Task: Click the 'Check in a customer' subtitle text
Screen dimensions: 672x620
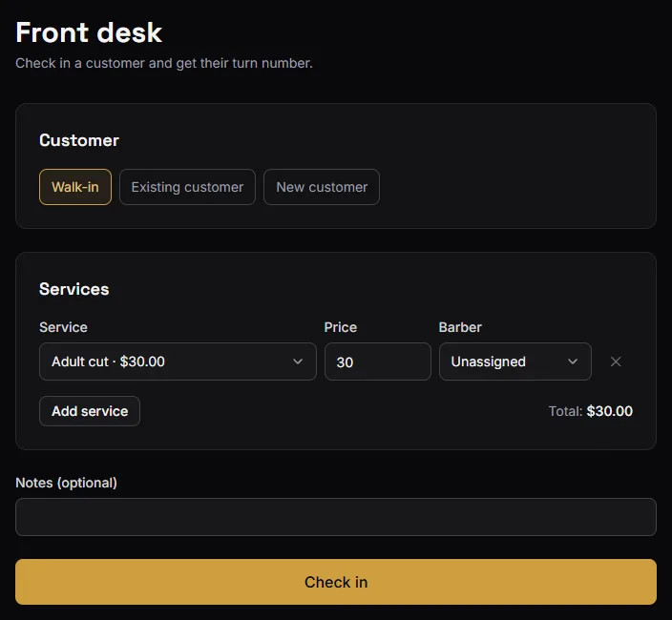Action: (164, 63)
